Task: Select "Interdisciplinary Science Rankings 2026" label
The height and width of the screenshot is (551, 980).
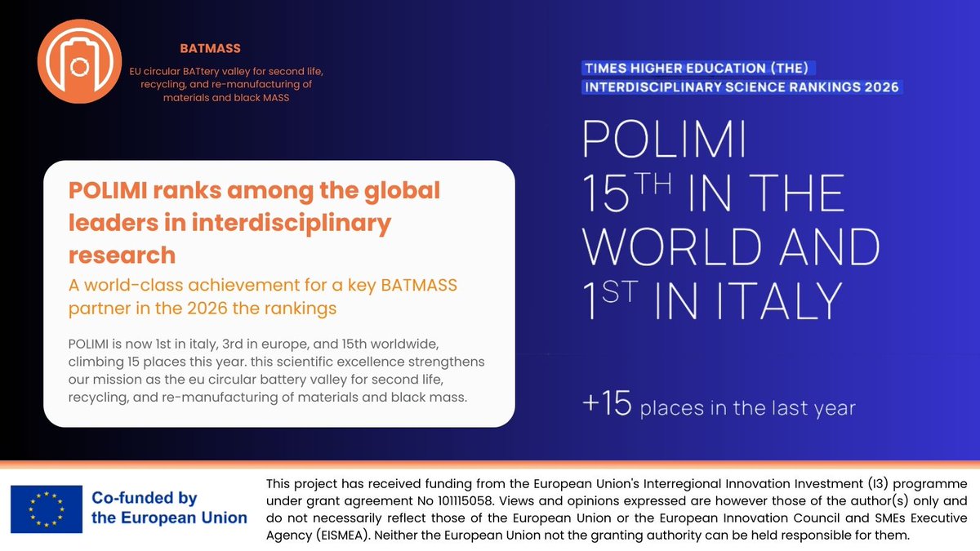Action: (742, 87)
